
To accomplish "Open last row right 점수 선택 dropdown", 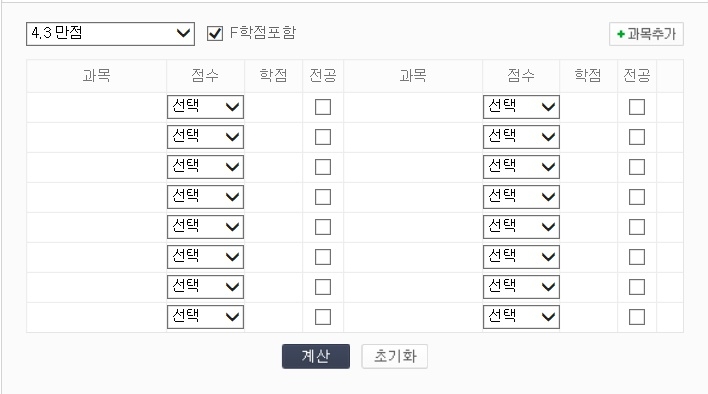I will (521, 317).
